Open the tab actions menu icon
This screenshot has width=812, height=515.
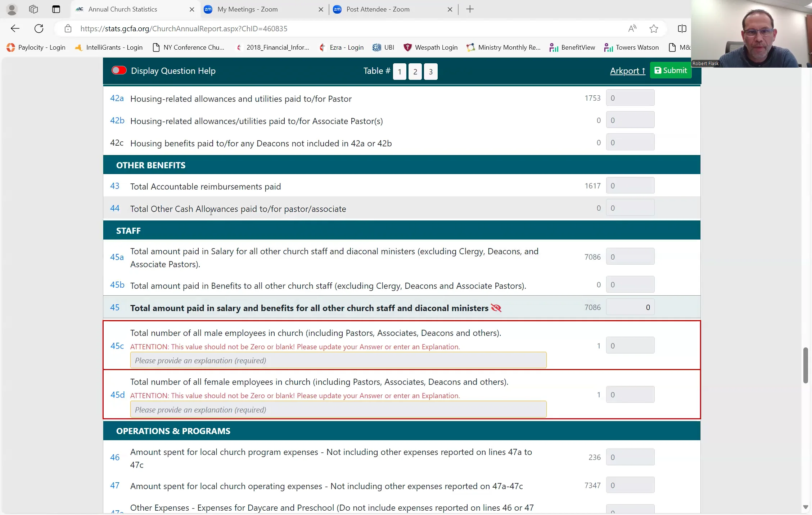[56, 9]
